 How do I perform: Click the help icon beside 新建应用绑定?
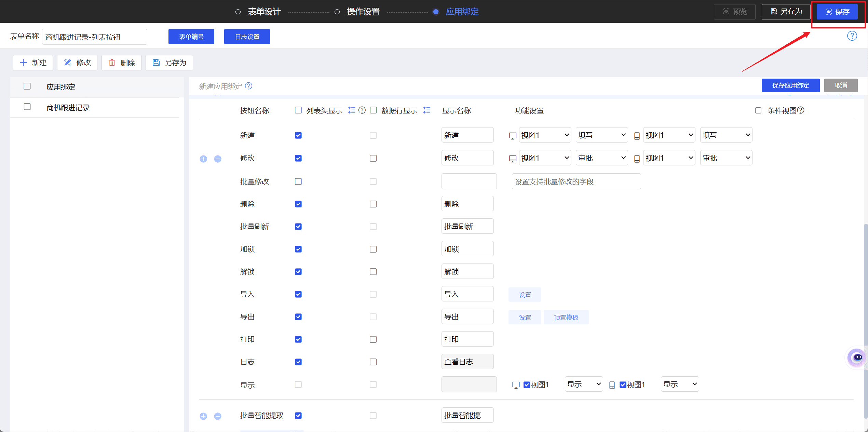pyautogui.click(x=249, y=86)
